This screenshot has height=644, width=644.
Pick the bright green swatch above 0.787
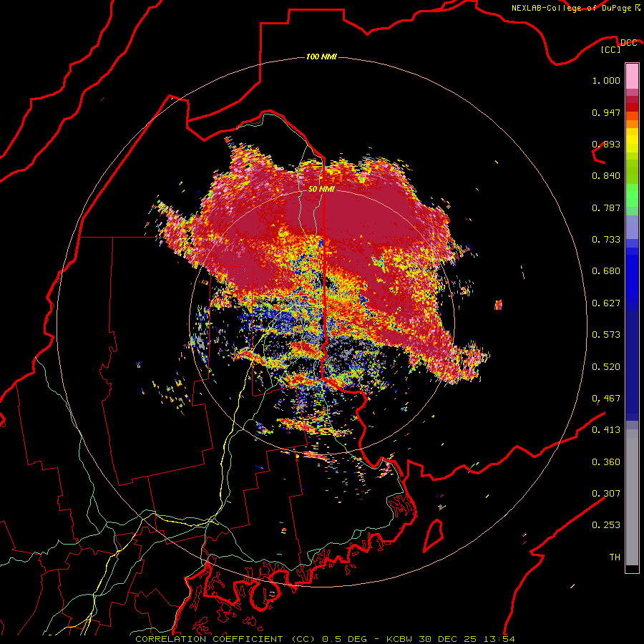[x=632, y=195]
